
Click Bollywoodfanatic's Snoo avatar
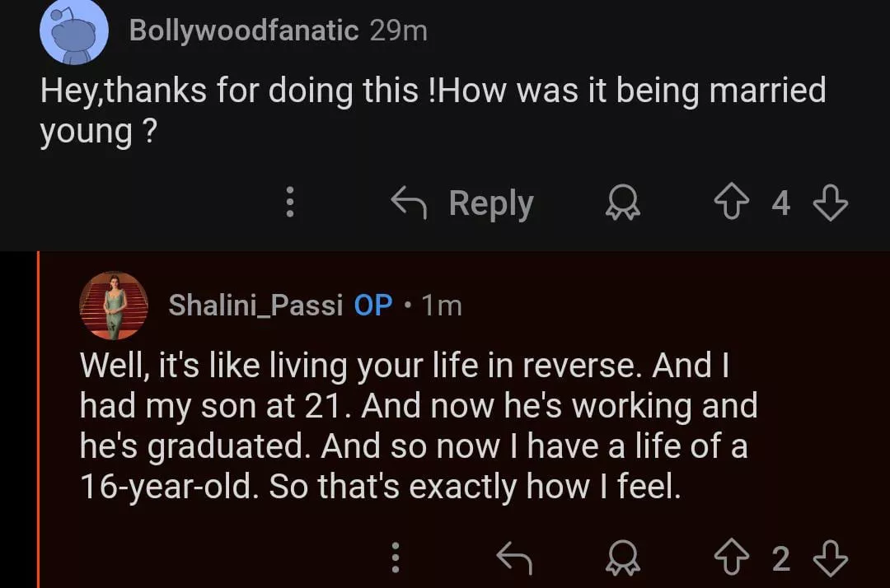coord(75,32)
